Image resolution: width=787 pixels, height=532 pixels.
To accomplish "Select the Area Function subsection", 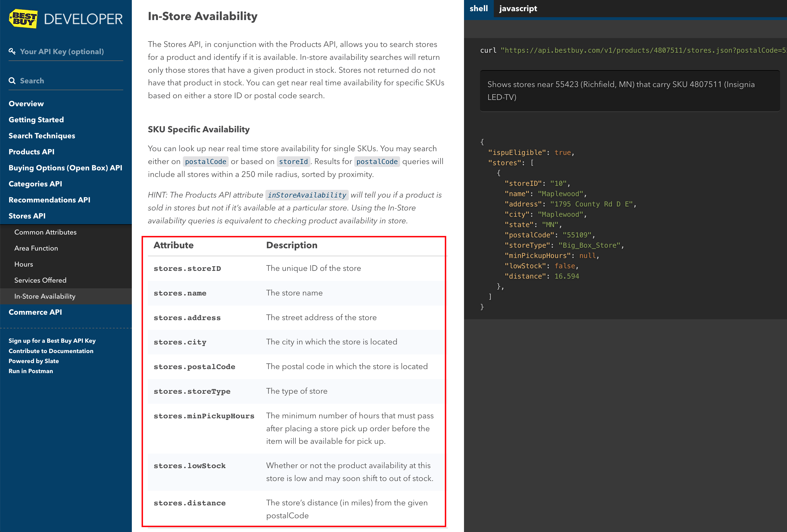I will pos(36,248).
